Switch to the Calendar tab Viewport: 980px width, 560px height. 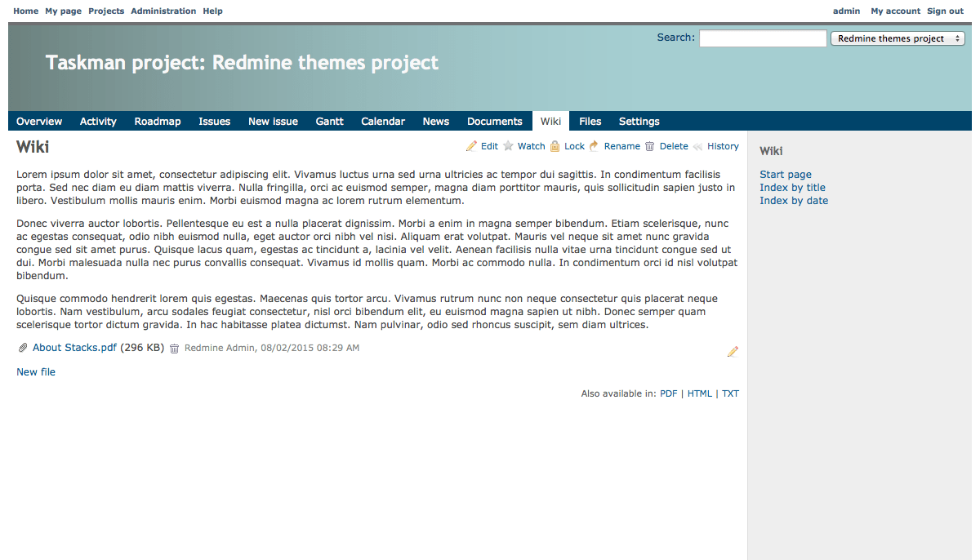click(x=383, y=121)
